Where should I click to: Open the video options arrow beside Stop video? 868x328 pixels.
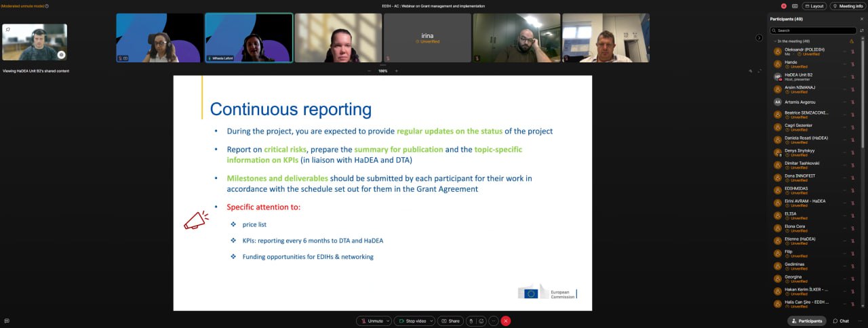(x=431, y=321)
